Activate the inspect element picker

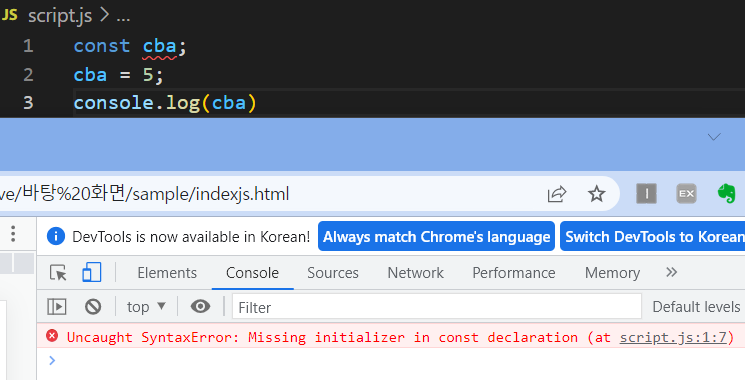click(58, 273)
